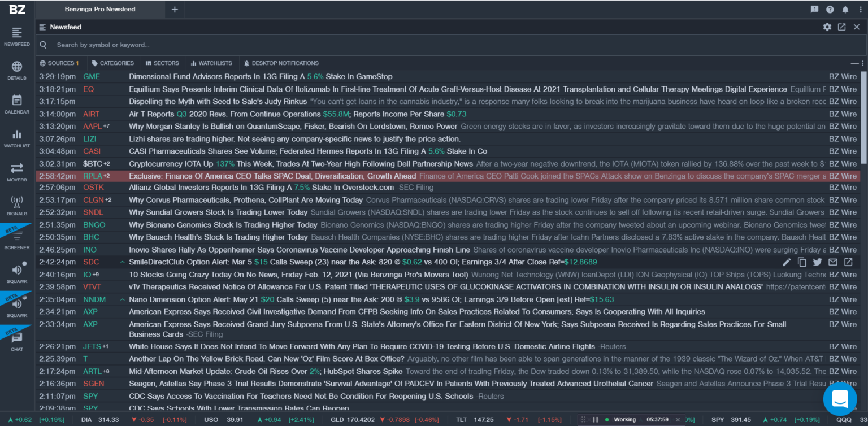The image size is (868, 426).
Task: Open the Categories filter menu
Action: pos(113,63)
